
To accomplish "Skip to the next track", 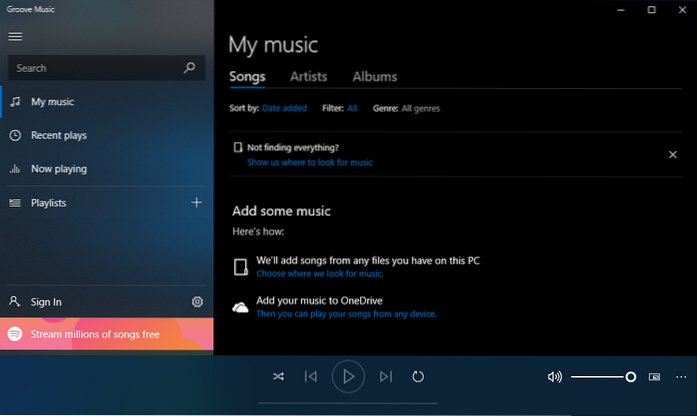I will (386, 377).
